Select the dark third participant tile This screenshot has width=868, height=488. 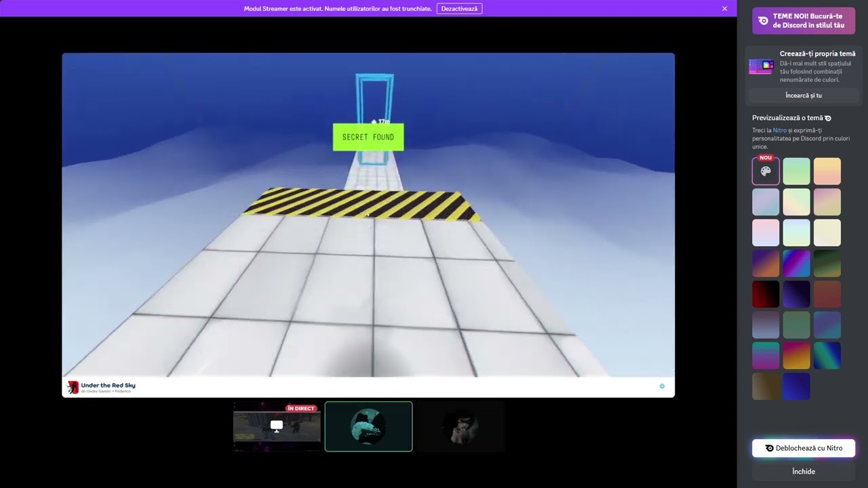click(x=460, y=426)
